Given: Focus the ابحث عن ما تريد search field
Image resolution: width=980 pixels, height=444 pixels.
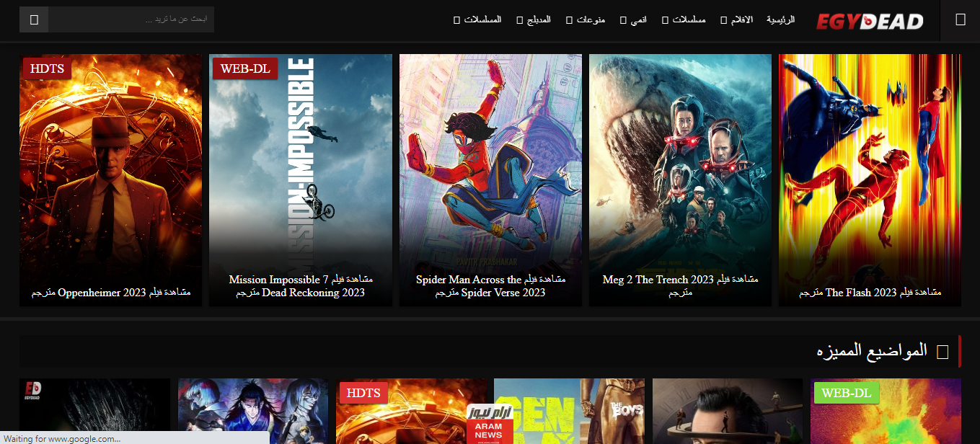Looking at the screenshot, I should (x=131, y=19).
